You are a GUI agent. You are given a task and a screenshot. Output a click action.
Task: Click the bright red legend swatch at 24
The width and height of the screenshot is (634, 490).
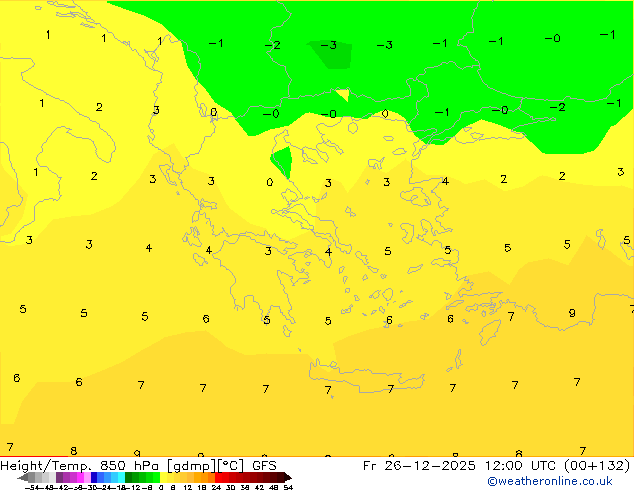click(x=218, y=477)
